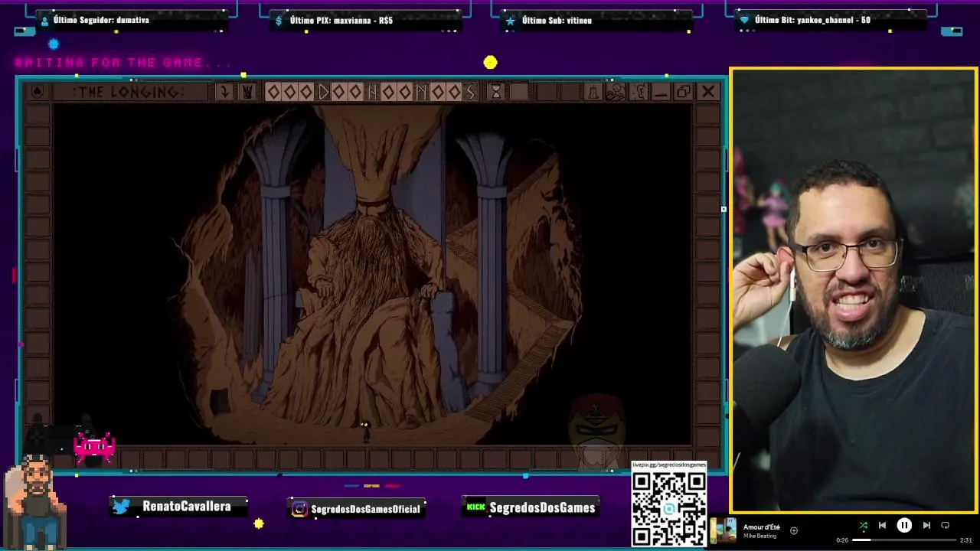Click the triangular D rune slot in the toolbar
Image resolution: width=980 pixels, height=551 pixels.
(323, 92)
